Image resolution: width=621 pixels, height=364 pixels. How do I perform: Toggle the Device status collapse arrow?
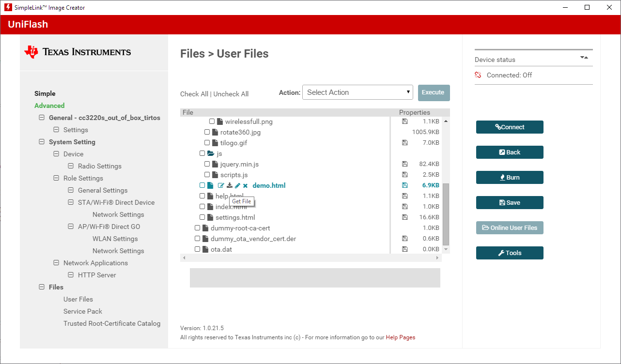[x=584, y=58]
